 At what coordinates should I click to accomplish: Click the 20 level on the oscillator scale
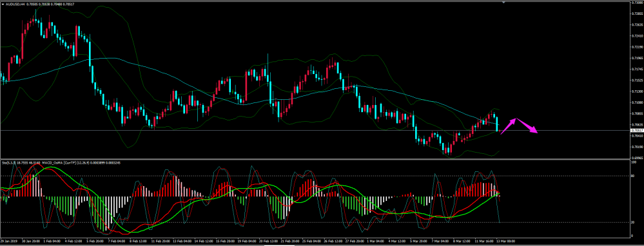coord(632,222)
